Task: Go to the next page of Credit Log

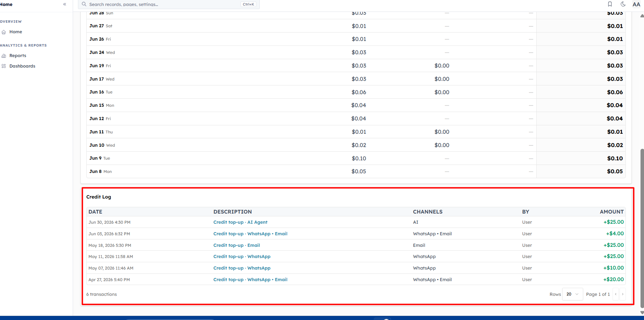Action: (623, 294)
